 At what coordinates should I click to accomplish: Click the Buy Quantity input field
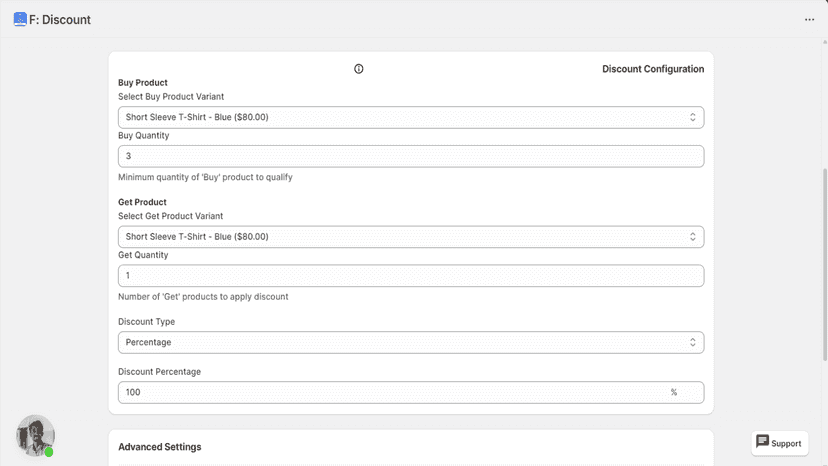tap(411, 156)
